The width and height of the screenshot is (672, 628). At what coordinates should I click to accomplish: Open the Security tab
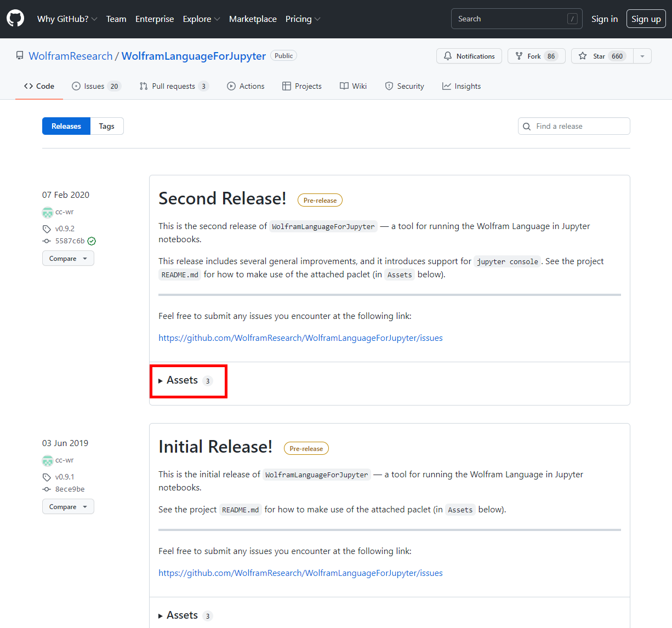(405, 86)
